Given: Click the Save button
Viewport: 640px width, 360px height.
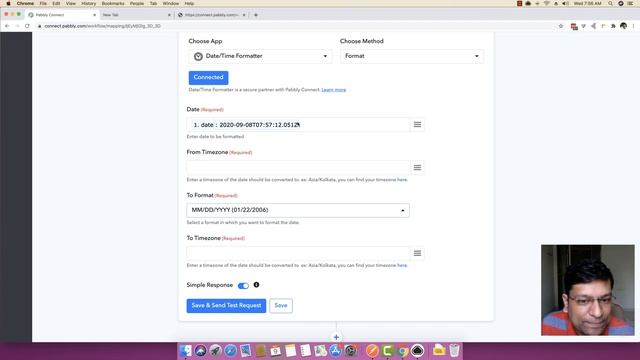Looking at the screenshot, I should [x=281, y=306].
